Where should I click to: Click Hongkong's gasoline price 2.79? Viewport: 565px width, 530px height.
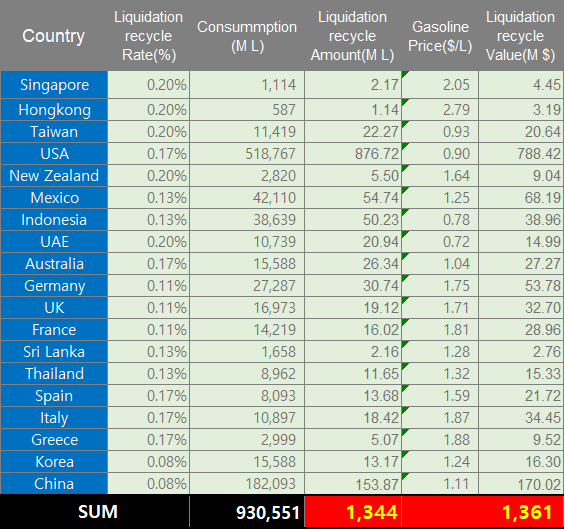[440, 110]
